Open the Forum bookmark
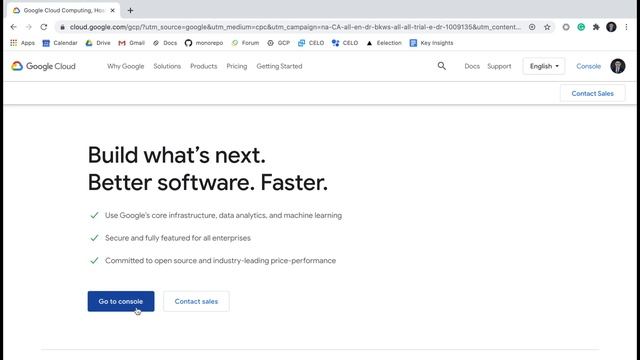This screenshot has height=360, width=640. 245,43
